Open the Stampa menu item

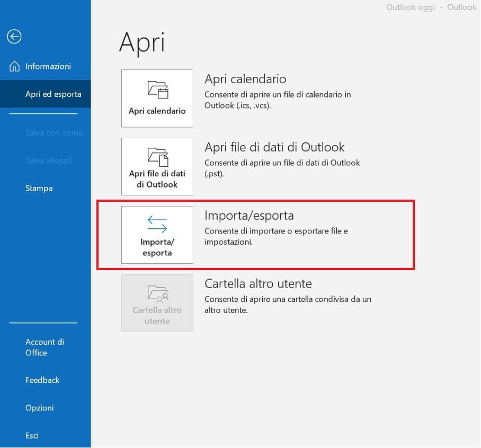pos(39,189)
